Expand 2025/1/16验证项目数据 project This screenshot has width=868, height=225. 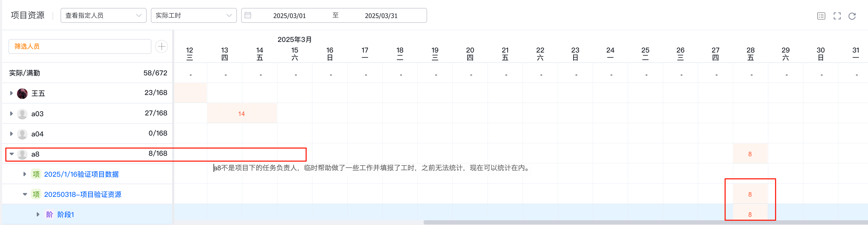[25, 174]
